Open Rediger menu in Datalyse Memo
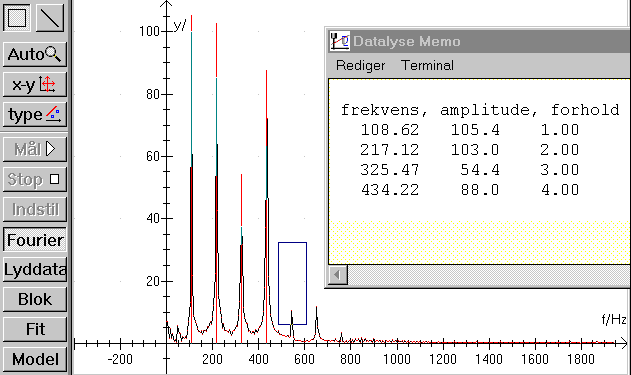 [x=360, y=65]
